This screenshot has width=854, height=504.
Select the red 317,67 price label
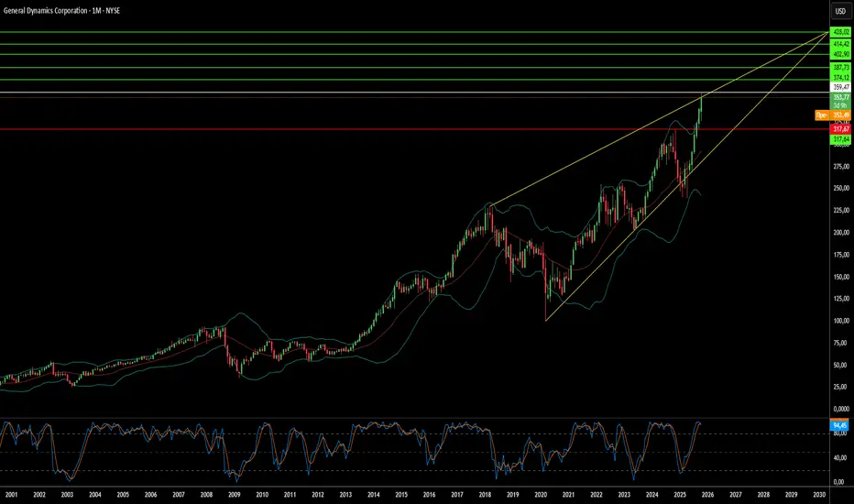pyautogui.click(x=840, y=129)
